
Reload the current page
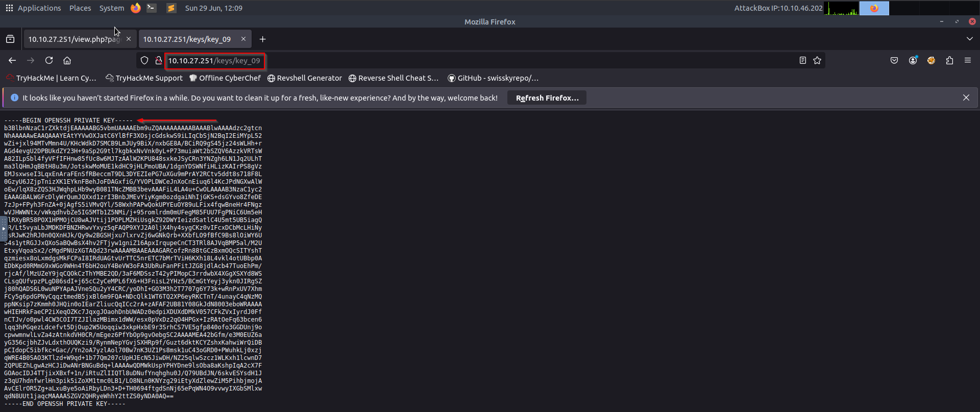(x=49, y=60)
